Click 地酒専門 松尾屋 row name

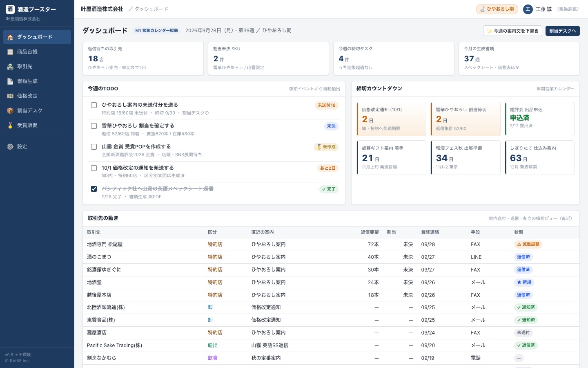tap(105, 245)
